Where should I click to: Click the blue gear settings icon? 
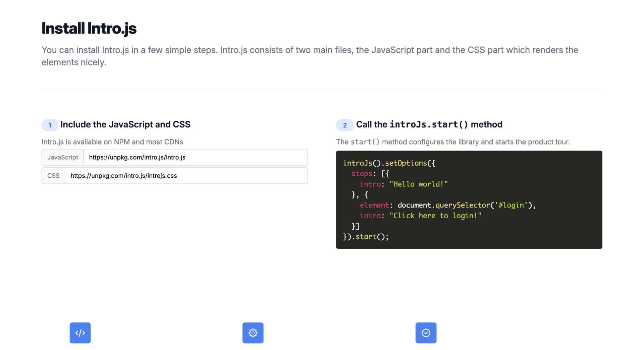253,333
